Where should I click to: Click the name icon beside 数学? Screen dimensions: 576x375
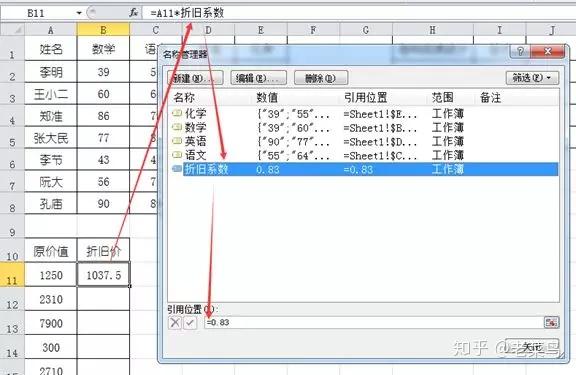(177, 127)
